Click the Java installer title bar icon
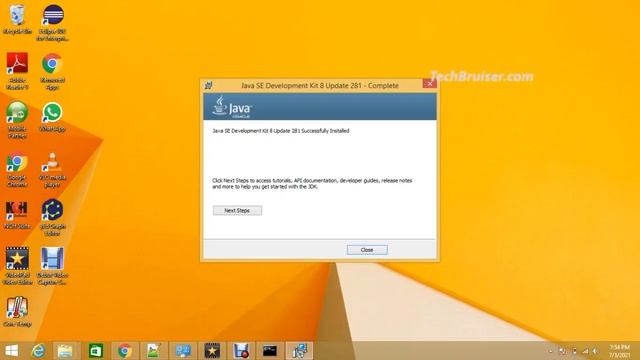Screen dimensions: 640x360 [209, 85]
